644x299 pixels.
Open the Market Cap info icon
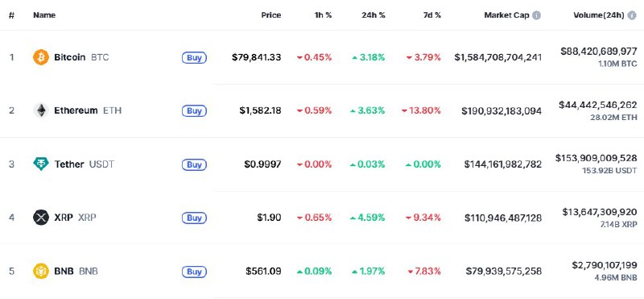coord(536,15)
